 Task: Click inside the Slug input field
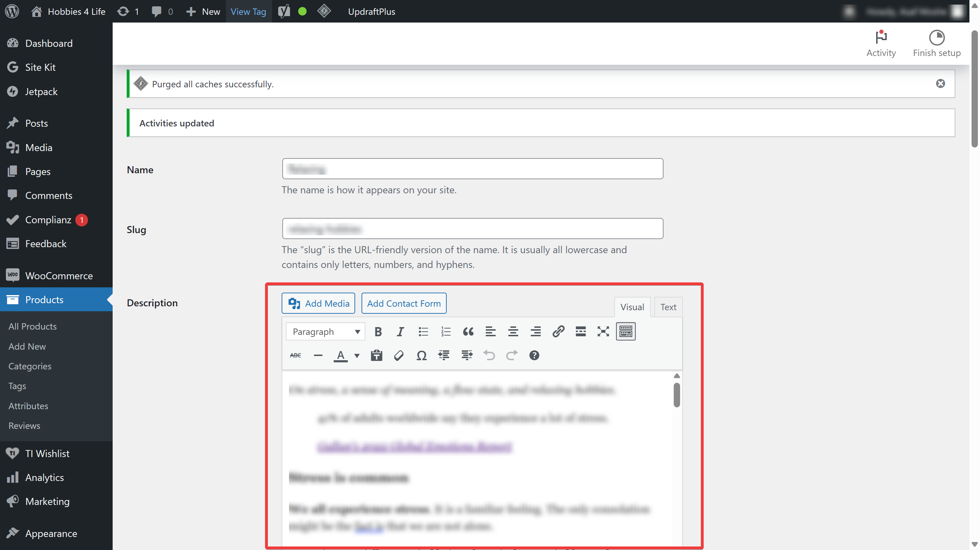pos(472,229)
